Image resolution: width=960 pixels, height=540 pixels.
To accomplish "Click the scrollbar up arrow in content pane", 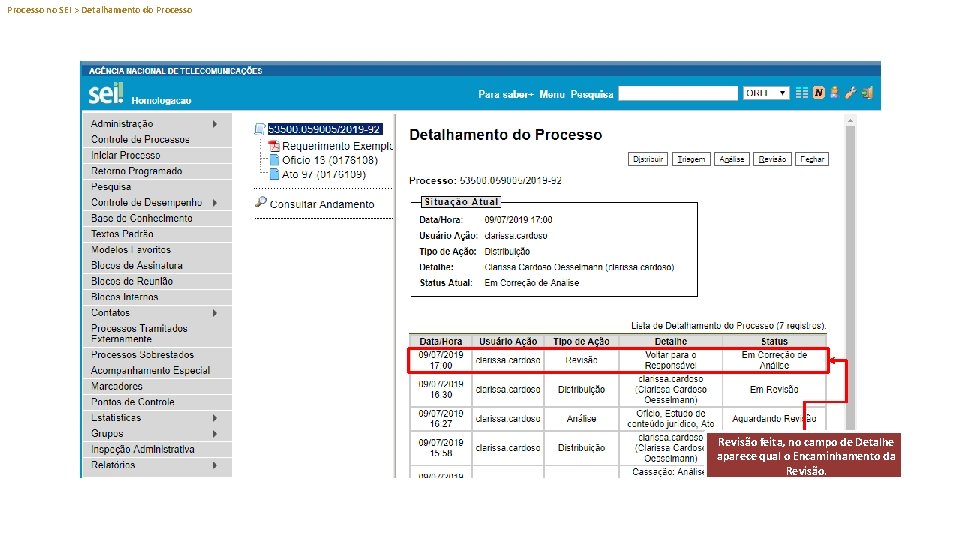I will tap(850, 121).
